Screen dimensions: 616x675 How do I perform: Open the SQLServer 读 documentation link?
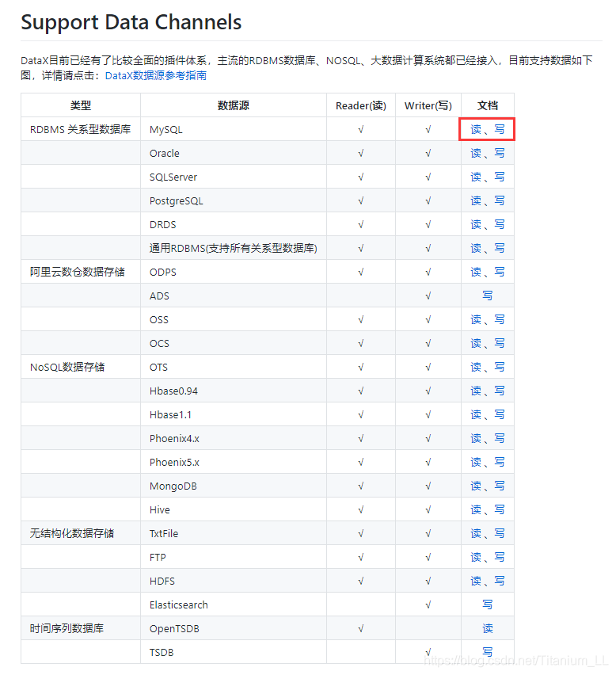point(476,177)
